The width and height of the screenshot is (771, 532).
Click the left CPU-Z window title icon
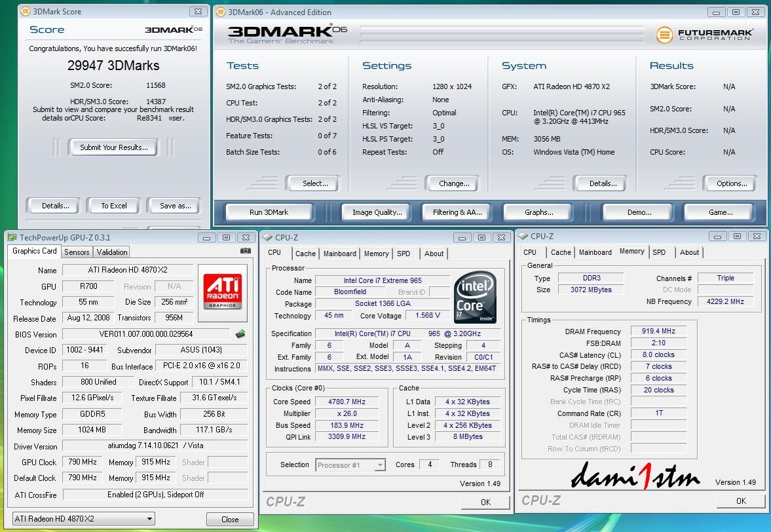267,237
